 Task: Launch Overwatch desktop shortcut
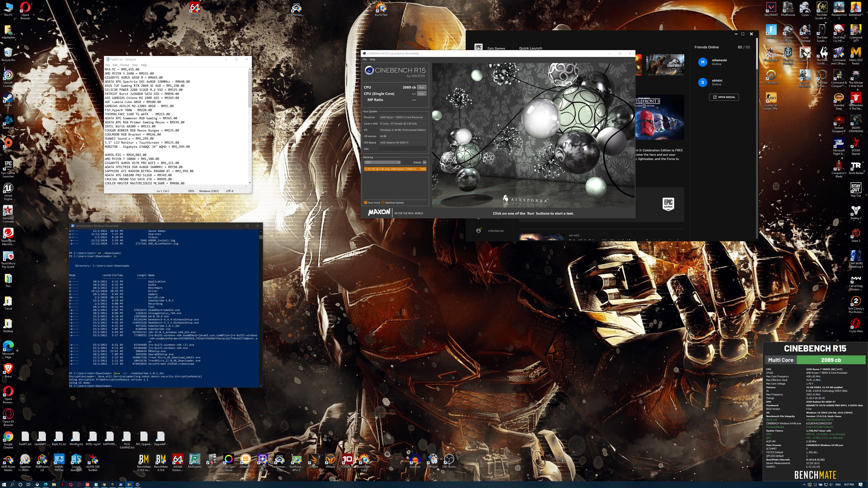pyautogui.click(x=771, y=77)
